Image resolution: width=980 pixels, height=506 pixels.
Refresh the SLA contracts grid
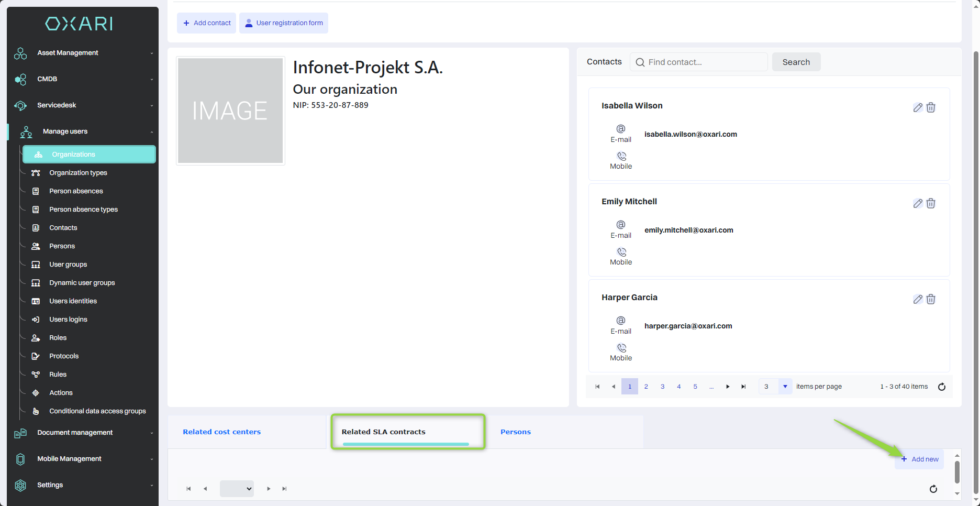tap(933, 489)
